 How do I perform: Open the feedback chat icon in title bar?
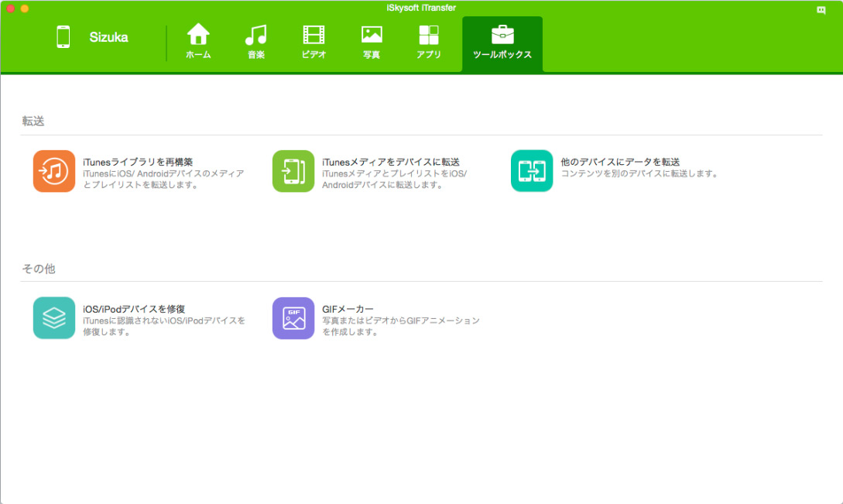coord(821,10)
